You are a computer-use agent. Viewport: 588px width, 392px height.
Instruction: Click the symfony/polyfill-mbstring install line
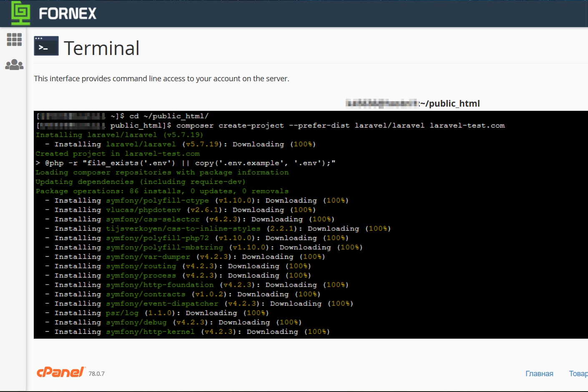204,247
